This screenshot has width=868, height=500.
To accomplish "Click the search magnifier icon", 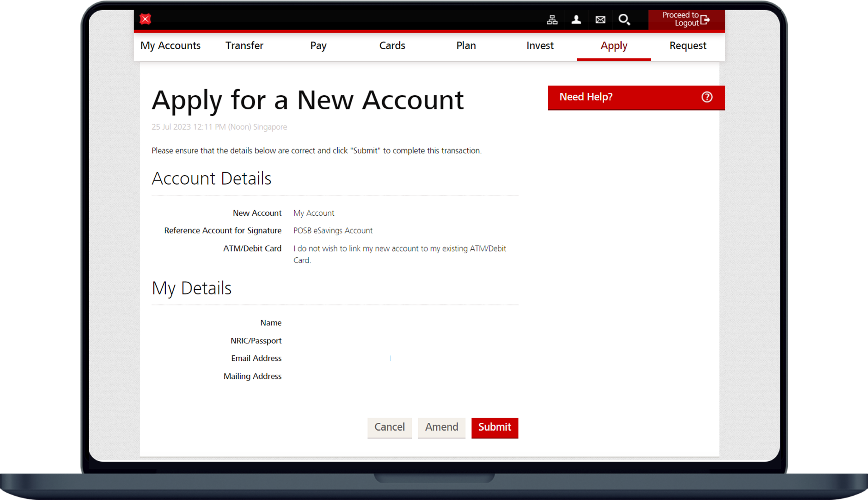I will pos(624,20).
